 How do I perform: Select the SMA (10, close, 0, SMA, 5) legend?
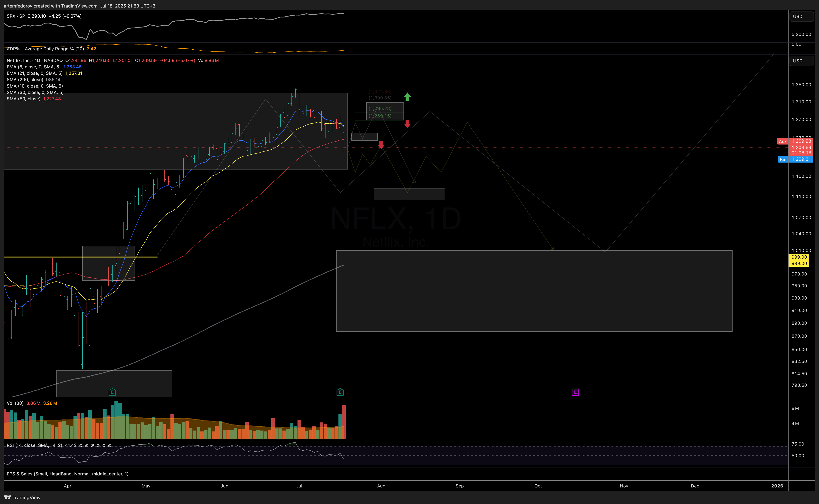click(35, 86)
